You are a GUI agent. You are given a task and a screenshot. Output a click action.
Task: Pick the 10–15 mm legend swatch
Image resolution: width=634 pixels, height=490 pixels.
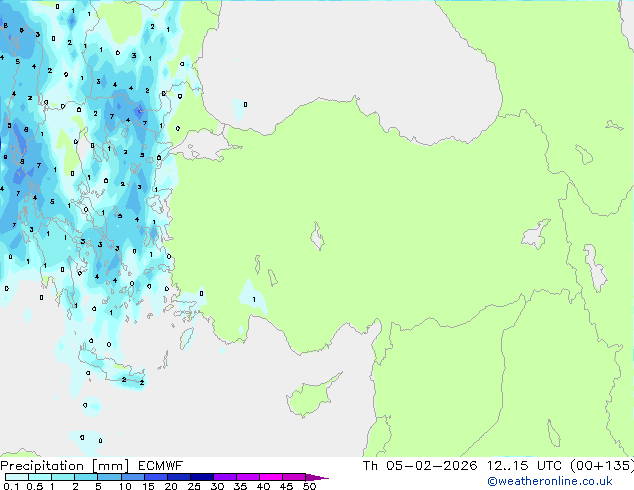pos(132,477)
